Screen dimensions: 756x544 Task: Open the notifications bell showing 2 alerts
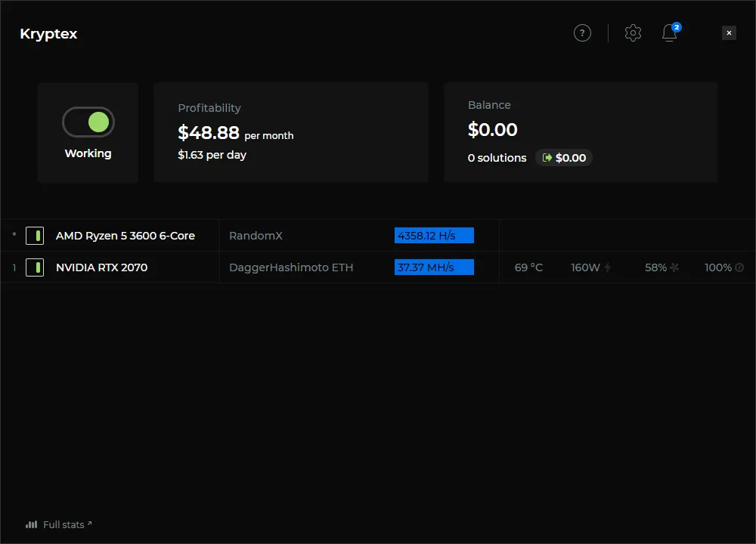[x=669, y=34]
